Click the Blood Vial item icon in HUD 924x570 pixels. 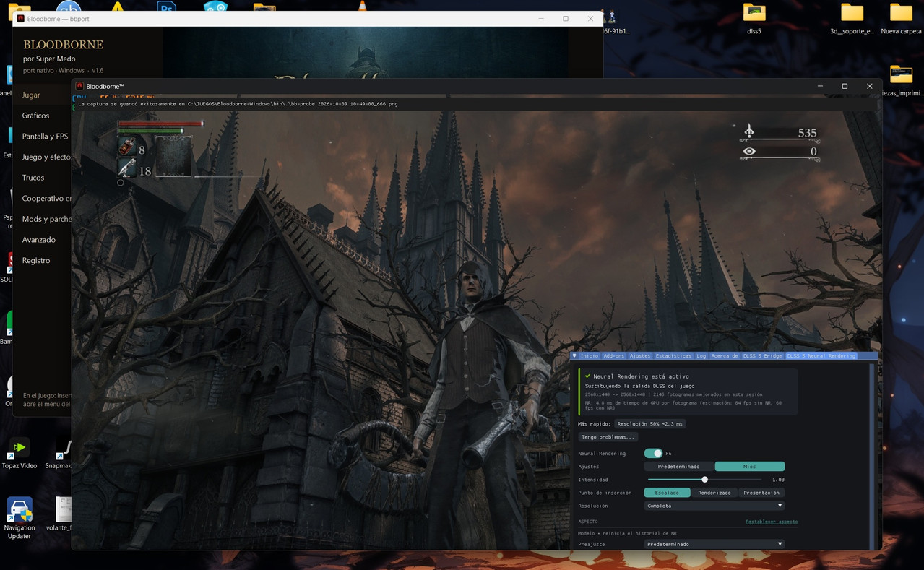[x=127, y=147]
